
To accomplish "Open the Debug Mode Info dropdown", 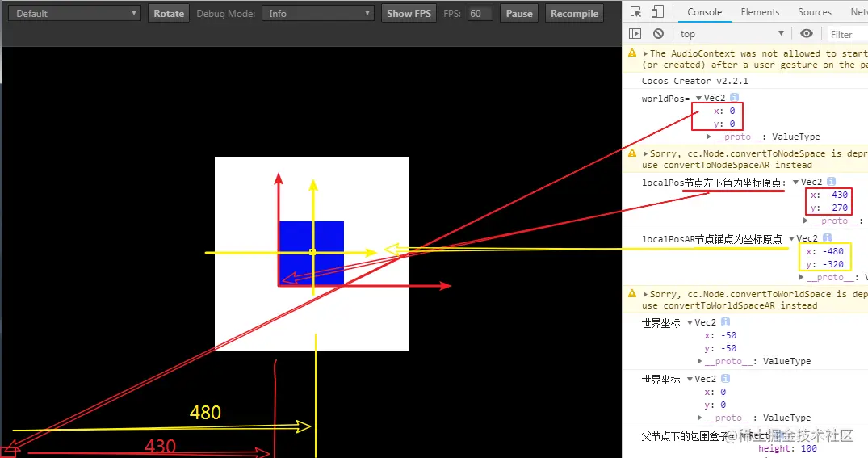I will tap(318, 13).
